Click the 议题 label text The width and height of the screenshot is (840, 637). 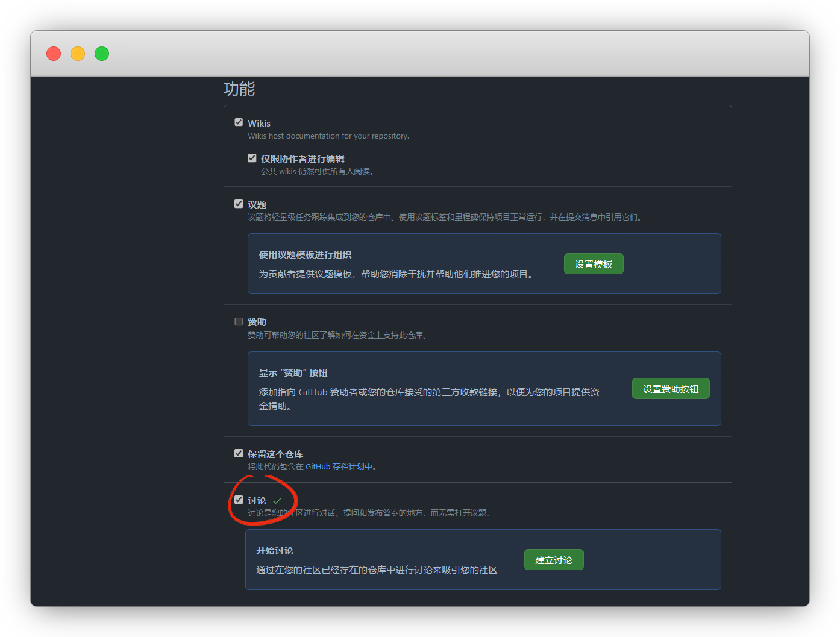coord(257,205)
